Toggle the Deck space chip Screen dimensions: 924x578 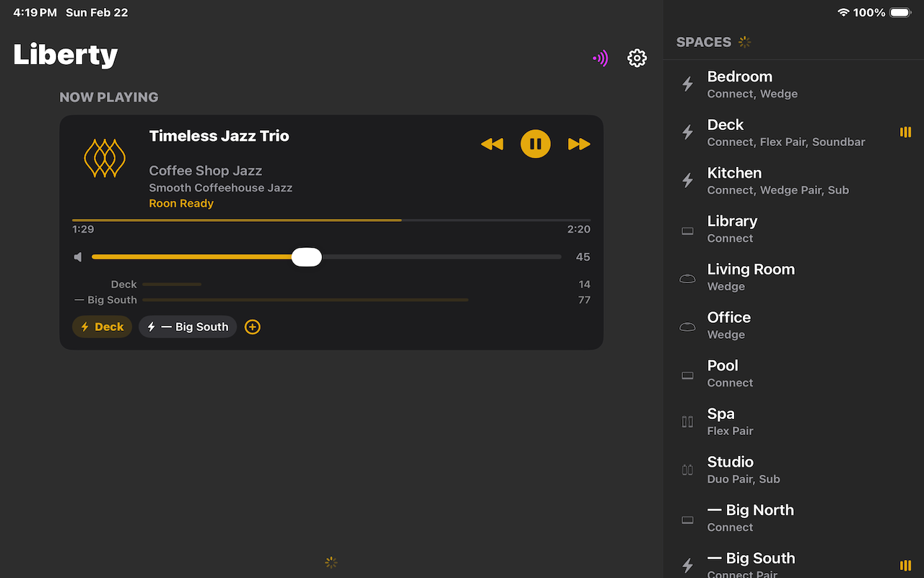pyautogui.click(x=102, y=327)
